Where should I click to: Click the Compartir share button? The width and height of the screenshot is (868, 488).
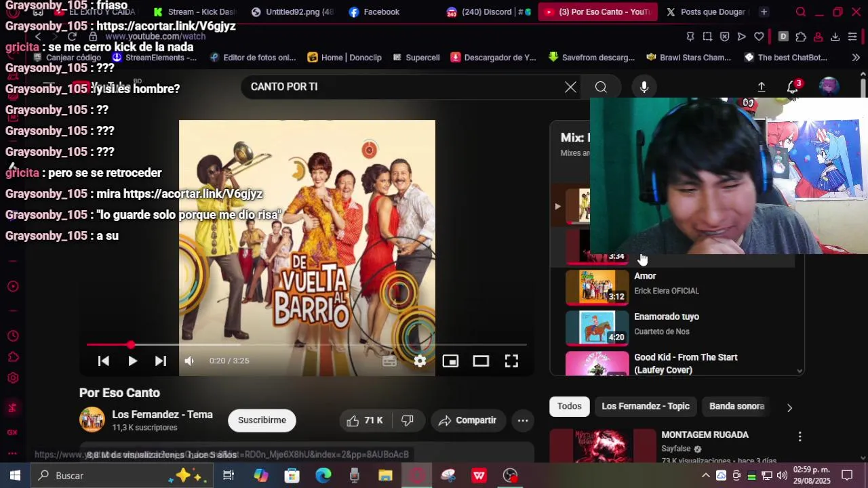point(468,421)
